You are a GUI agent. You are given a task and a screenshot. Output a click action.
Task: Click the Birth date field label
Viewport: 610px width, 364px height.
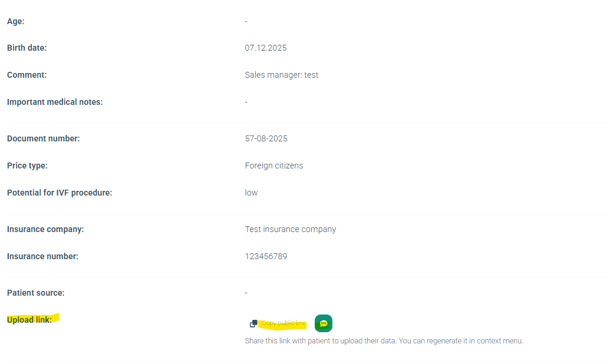(27, 48)
